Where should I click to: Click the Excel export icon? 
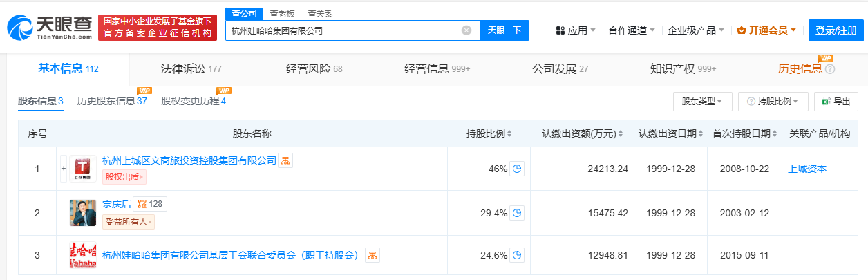[825, 102]
